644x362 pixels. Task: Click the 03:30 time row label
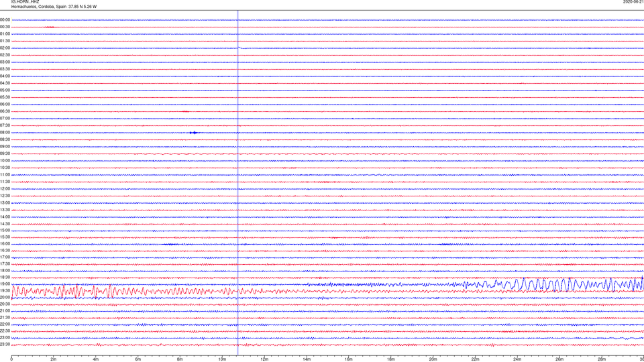(5, 69)
